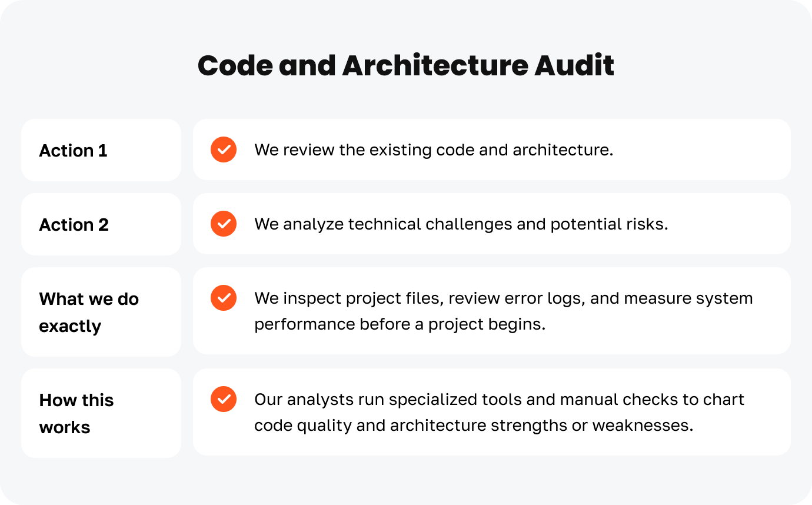
Task: Click the line starting 'code quality and architecture'
Action: pos(474,426)
